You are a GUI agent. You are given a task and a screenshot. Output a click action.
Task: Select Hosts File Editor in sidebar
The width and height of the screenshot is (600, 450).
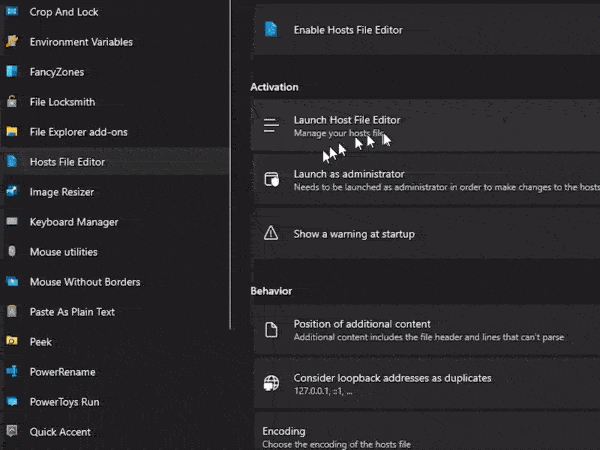coord(115,161)
